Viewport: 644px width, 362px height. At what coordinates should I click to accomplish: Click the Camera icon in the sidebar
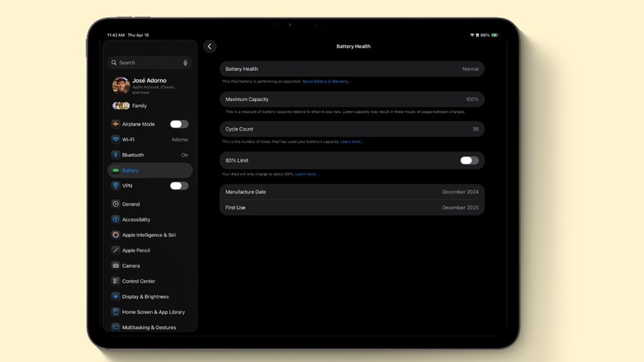pos(116,266)
